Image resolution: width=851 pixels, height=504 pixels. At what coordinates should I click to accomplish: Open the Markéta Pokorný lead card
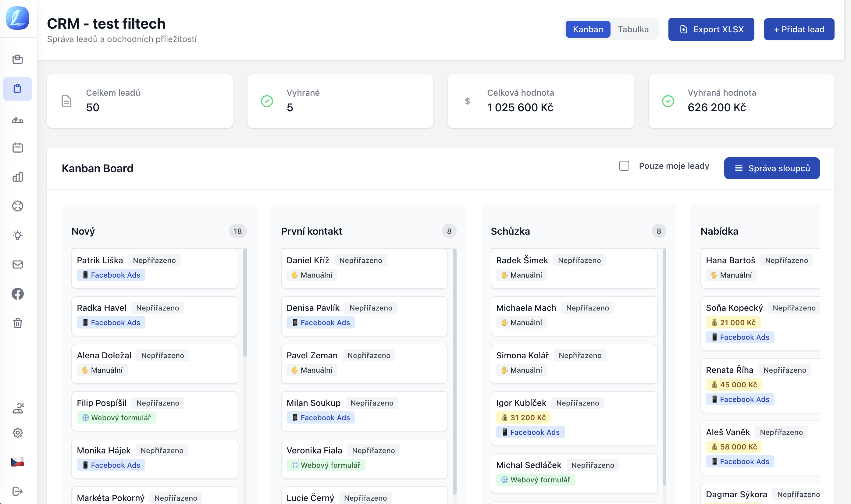[x=155, y=495]
